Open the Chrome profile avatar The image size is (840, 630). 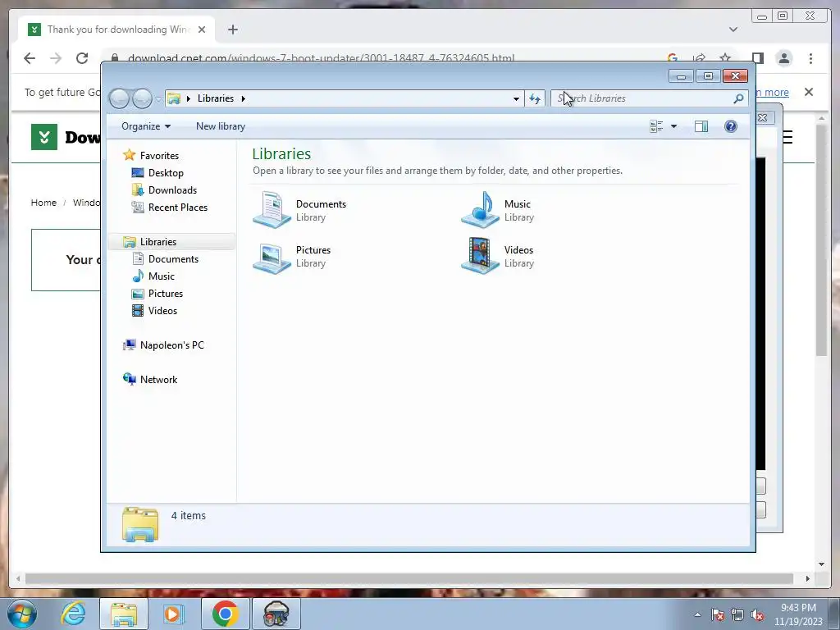tap(784, 58)
